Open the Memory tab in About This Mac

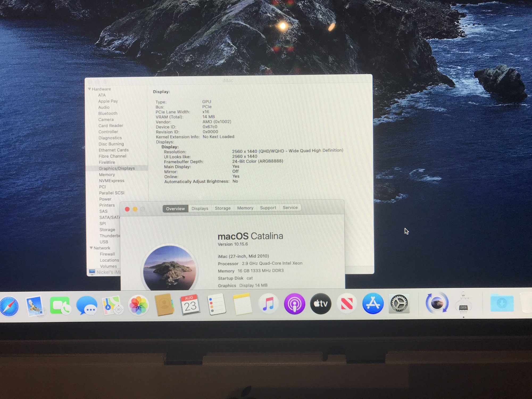245,208
